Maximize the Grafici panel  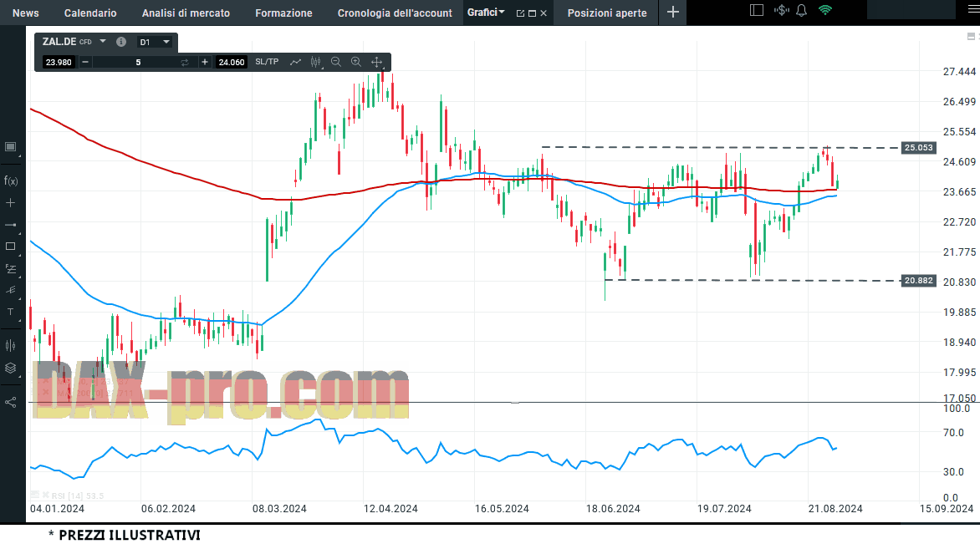pos(532,13)
